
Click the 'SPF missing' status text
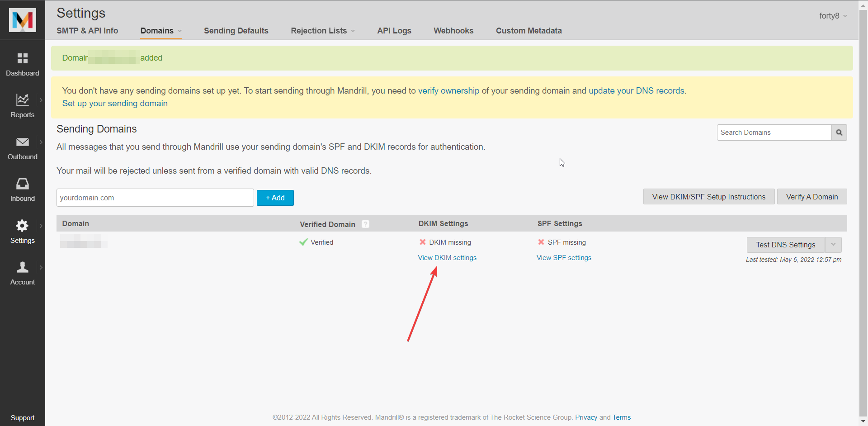[566, 242]
